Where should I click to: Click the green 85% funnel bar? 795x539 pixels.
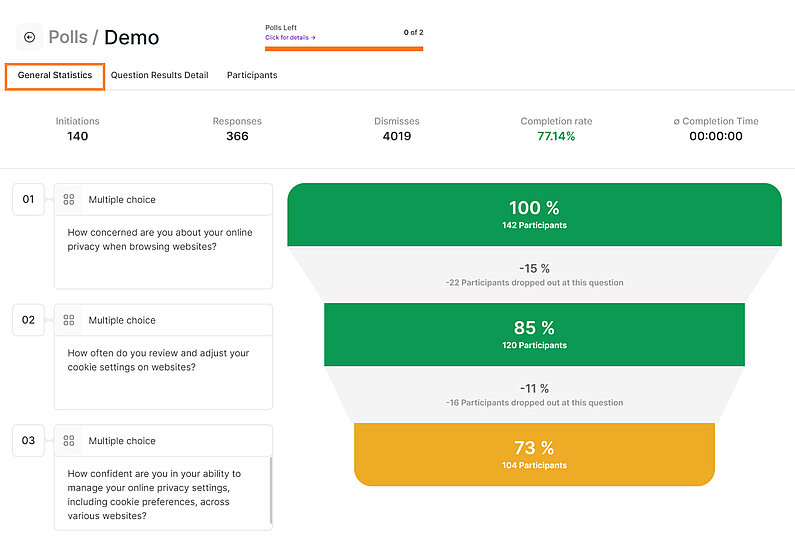[x=534, y=334]
